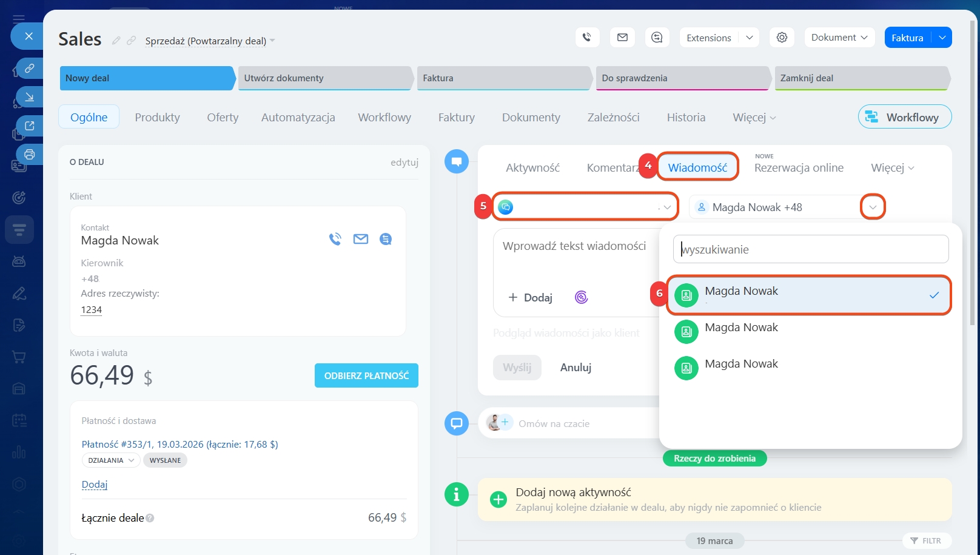The height and width of the screenshot is (555, 980).
Task: Click the phone call icon in header
Action: pyautogui.click(x=586, y=38)
